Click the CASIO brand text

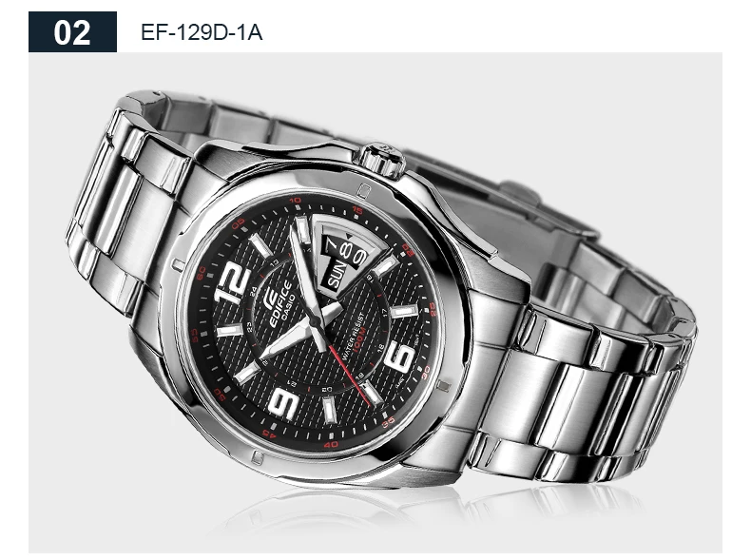[x=289, y=308]
